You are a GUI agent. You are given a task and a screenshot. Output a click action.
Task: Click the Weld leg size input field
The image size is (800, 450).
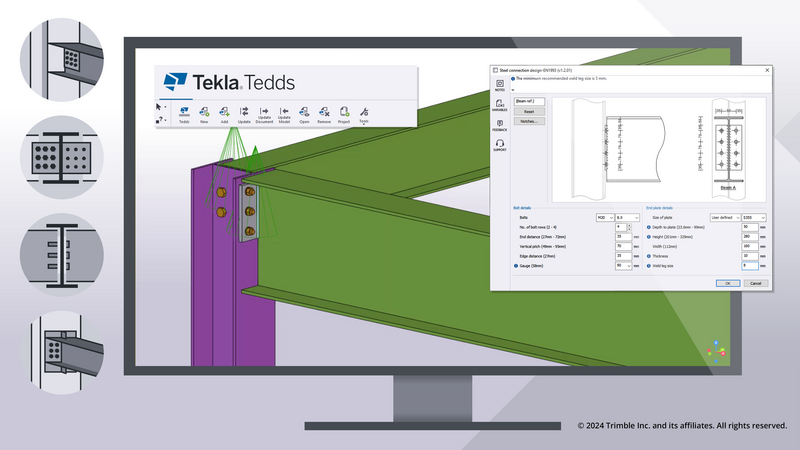(749, 266)
